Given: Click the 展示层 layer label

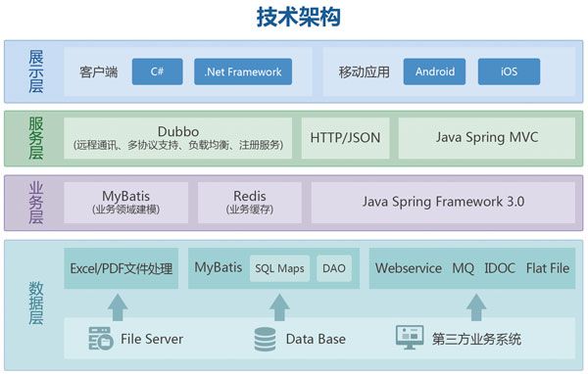Looking at the screenshot, I should pyautogui.click(x=36, y=71).
